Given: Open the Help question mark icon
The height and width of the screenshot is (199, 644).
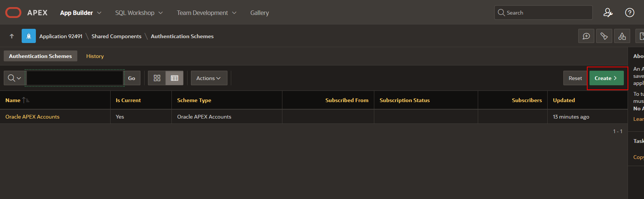Looking at the screenshot, I should tap(630, 13).
